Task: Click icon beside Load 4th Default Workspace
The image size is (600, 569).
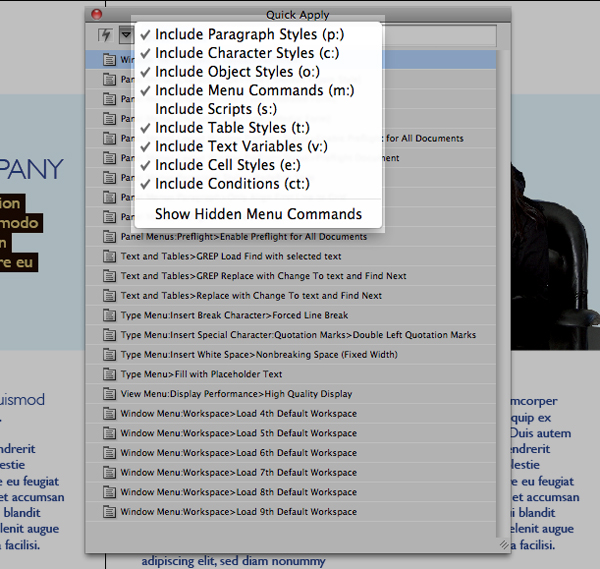Action: click(x=110, y=413)
